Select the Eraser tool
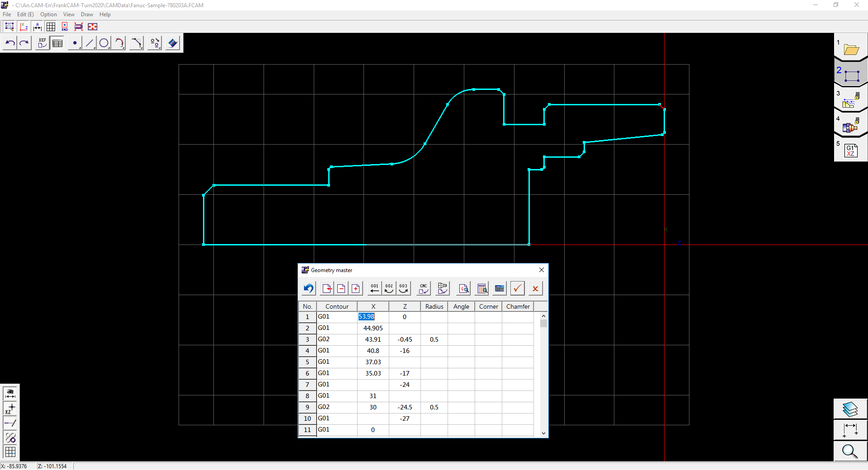Image resolution: width=868 pixels, height=470 pixels. tap(173, 43)
